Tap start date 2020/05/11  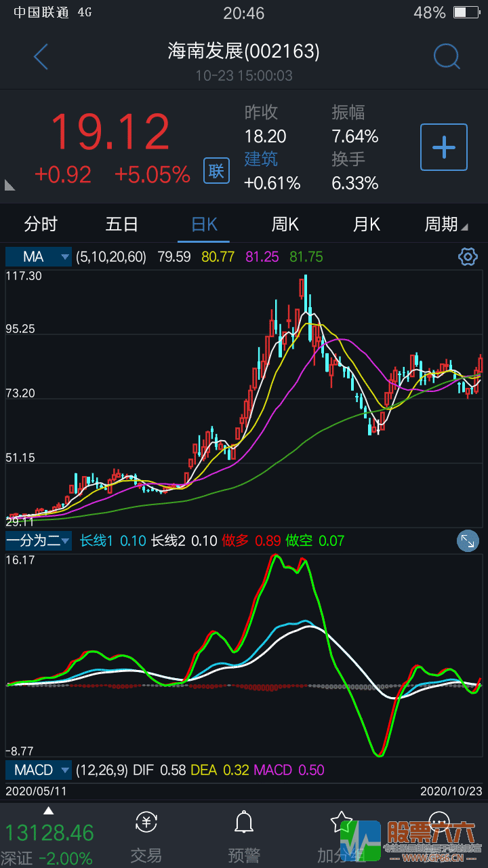pyautogui.click(x=36, y=791)
